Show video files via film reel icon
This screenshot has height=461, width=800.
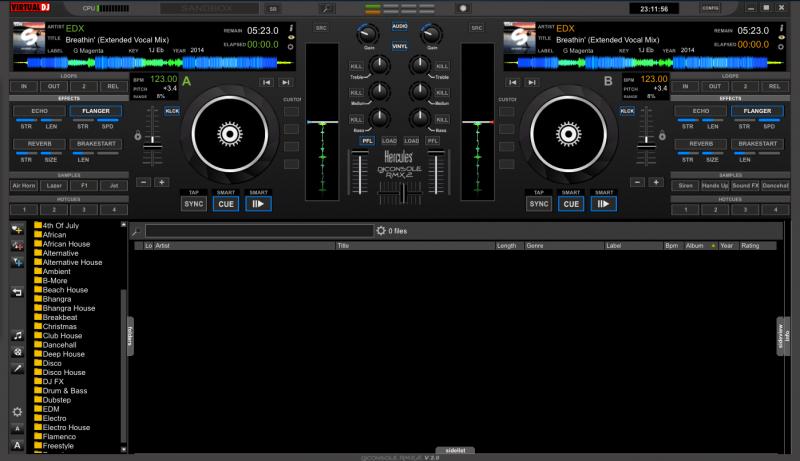click(x=17, y=352)
